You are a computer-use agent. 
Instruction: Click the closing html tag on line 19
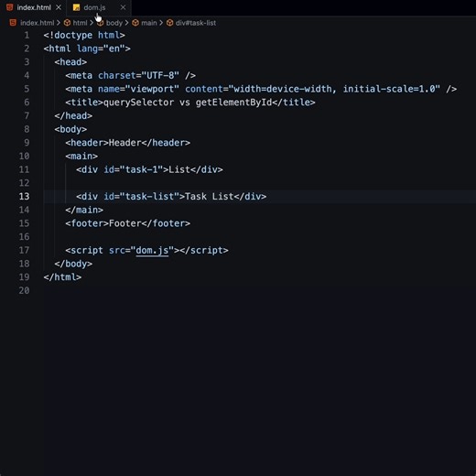coord(62,276)
